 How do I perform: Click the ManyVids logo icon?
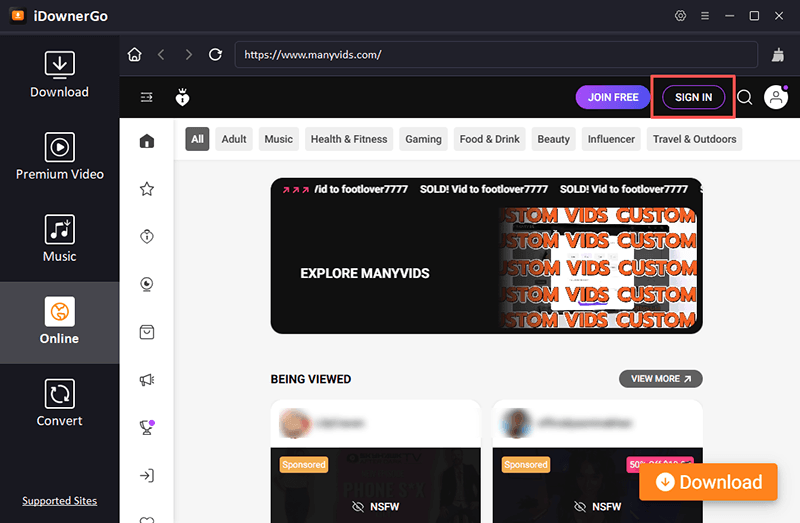(182, 97)
